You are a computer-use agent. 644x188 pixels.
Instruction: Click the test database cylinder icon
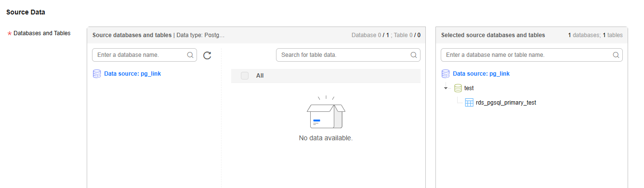point(458,88)
